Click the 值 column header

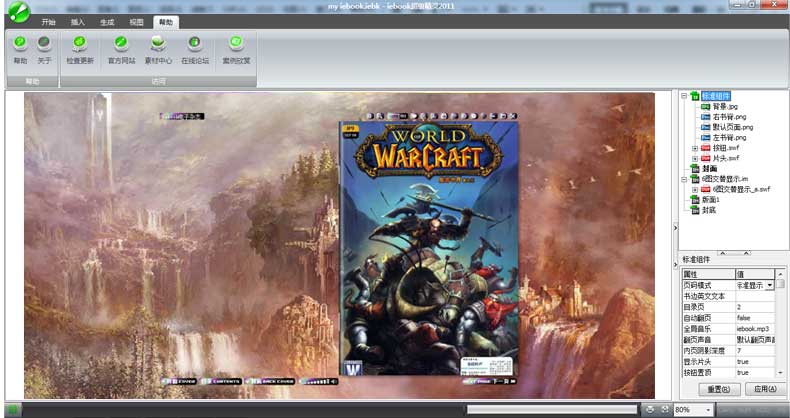[x=755, y=274]
